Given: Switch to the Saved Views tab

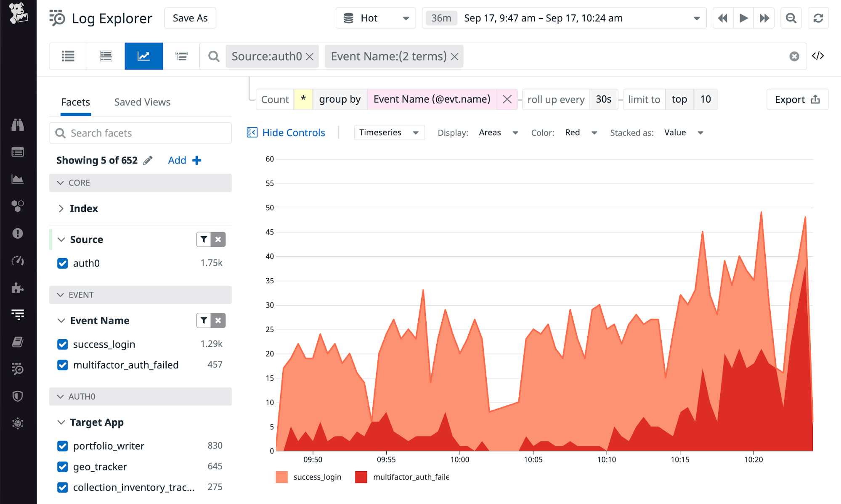Looking at the screenshot, I should coord(142,102).
